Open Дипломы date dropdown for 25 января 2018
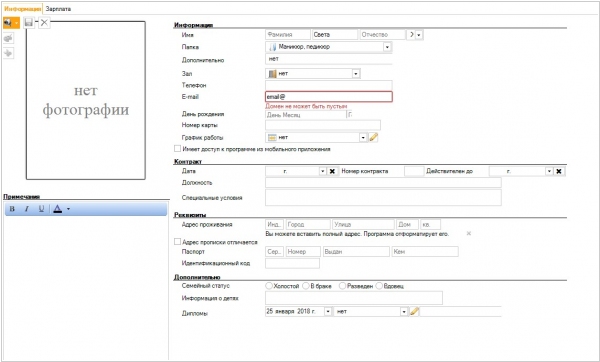The width and height of the screenshot is (600, 362). point(328,311)
